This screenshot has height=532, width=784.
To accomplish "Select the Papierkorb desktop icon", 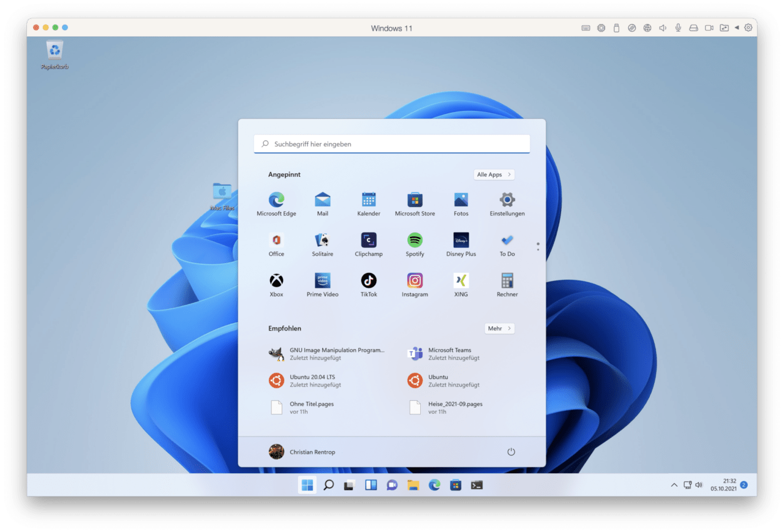I will (x=55, y=54).
